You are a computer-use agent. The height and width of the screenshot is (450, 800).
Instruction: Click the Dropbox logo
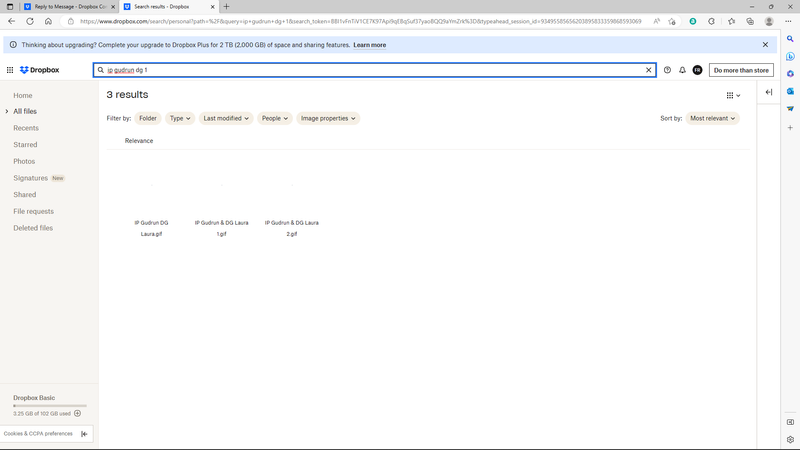coord(39,70)
